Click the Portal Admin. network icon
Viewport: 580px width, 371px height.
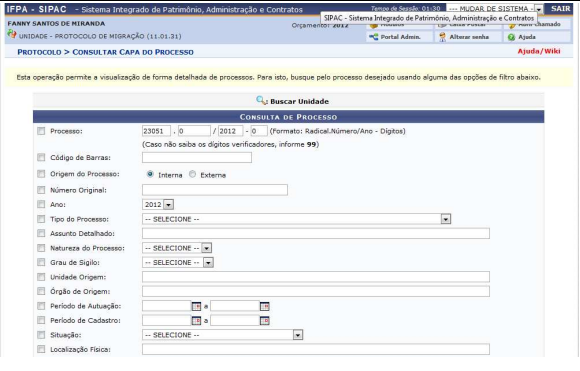(x=374, y=37)
